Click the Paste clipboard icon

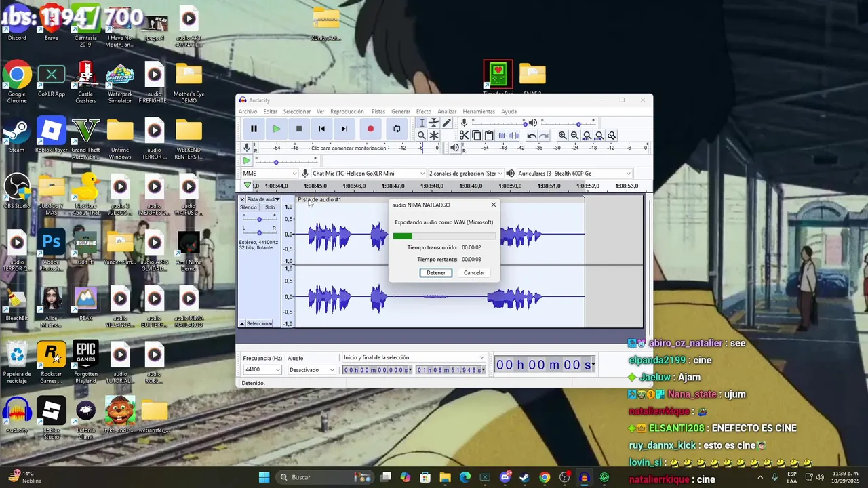[489, 136]
